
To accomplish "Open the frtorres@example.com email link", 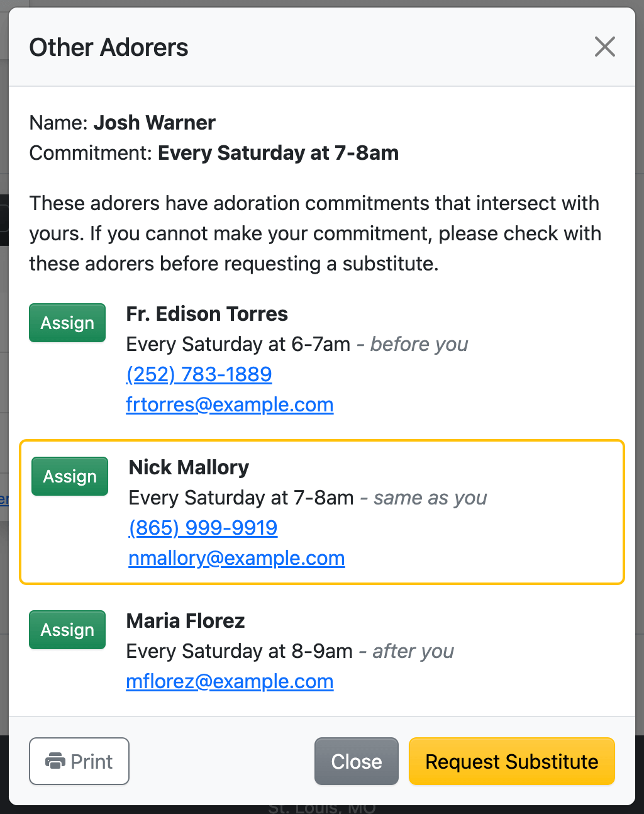I will [230, 404].
